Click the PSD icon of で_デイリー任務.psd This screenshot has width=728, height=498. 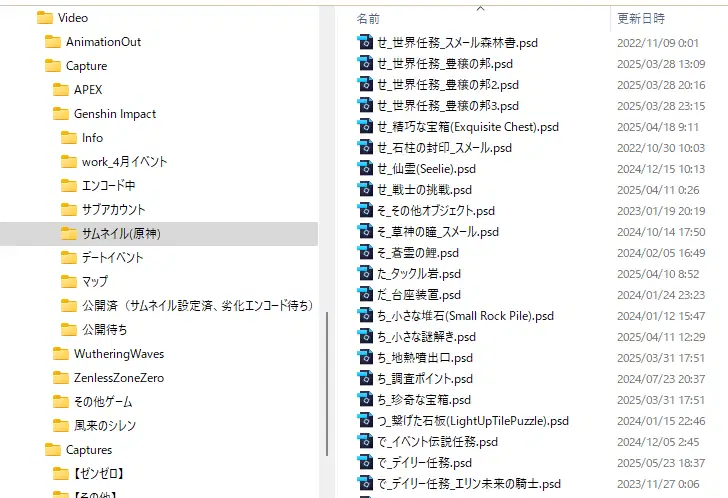(x=365, y=462)
